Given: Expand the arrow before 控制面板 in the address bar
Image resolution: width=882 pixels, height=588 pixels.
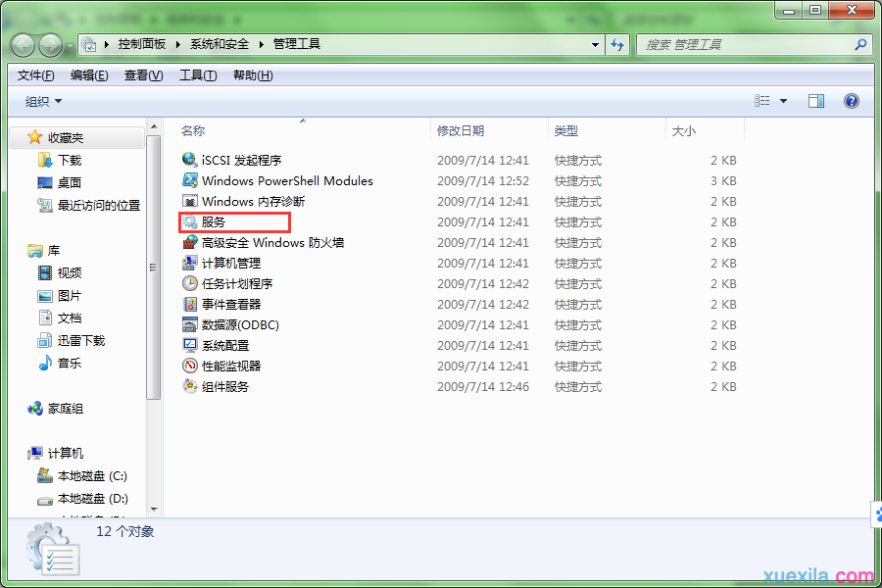Looking at the screenshot, I should click(x=106, y=44).
